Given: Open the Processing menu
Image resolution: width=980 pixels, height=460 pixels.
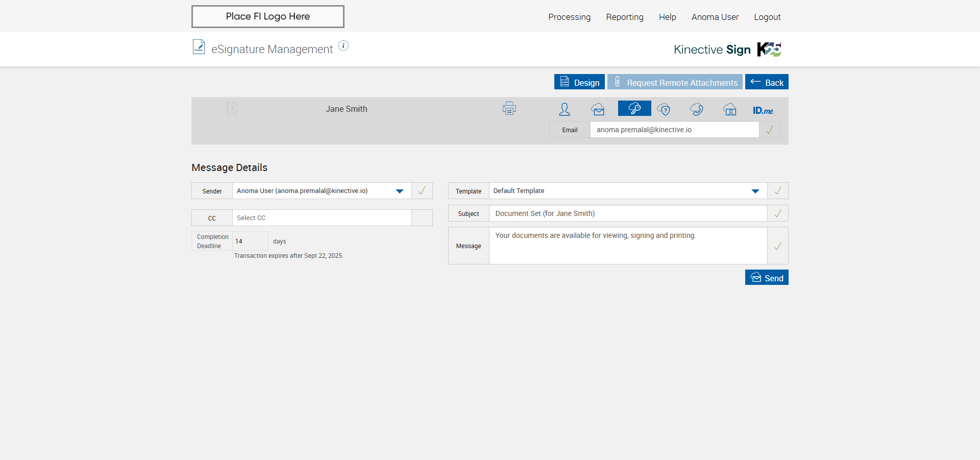Looking at the screenshot, I should 569,17.
